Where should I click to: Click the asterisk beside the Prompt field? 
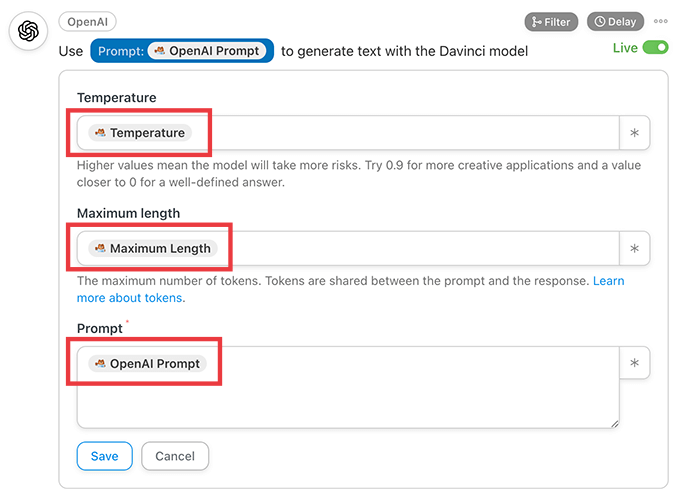tap(634, 364)
